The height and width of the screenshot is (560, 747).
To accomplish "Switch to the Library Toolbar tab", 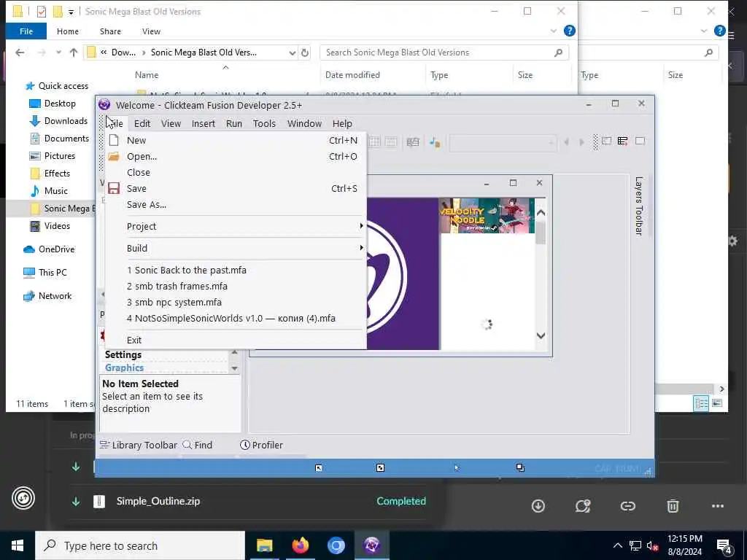I will tap(139, 445).
